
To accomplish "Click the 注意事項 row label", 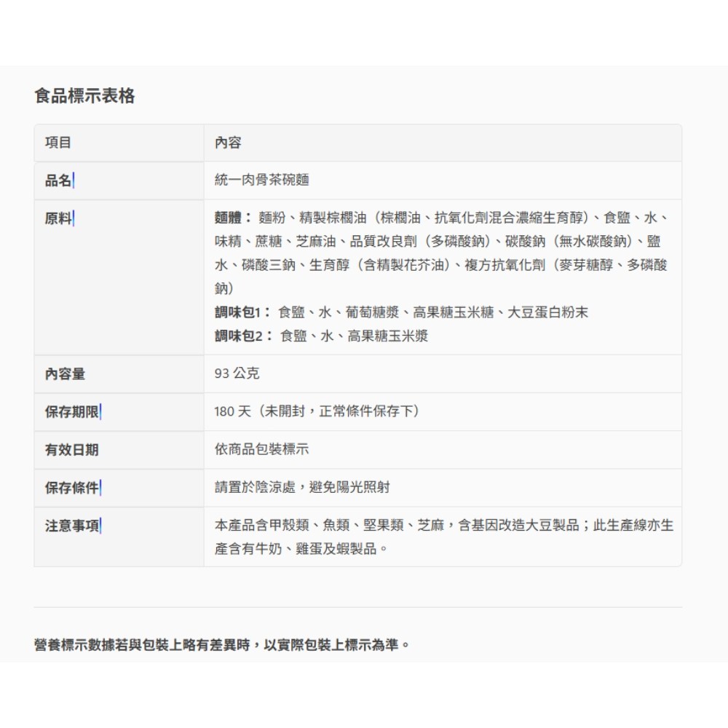I will [71, 526].
